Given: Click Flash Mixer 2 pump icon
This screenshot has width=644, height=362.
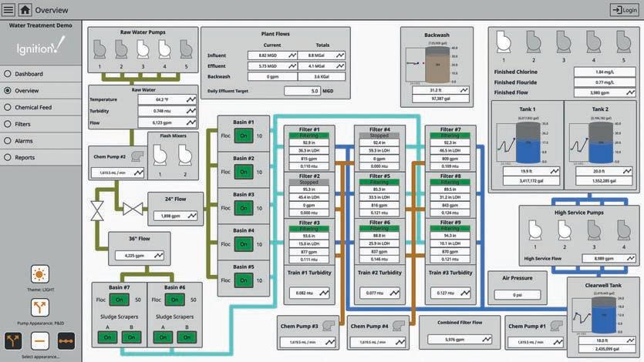Looking at the screenshot, I should [185, 155].
